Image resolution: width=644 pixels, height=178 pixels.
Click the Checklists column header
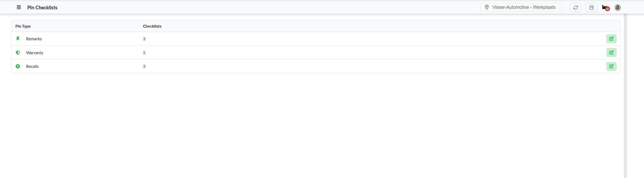pyautogui.click(x=152, y=26)
